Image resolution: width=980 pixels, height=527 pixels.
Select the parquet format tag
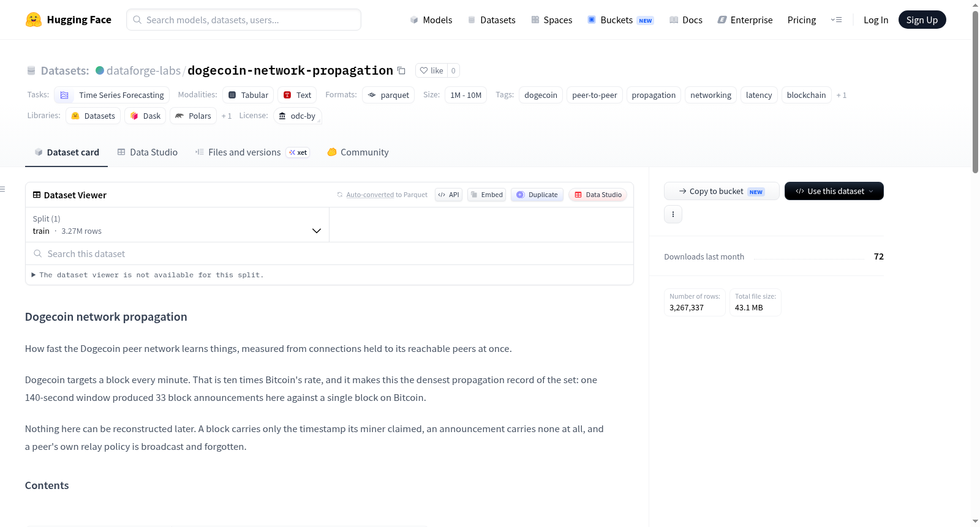point(388,95)
